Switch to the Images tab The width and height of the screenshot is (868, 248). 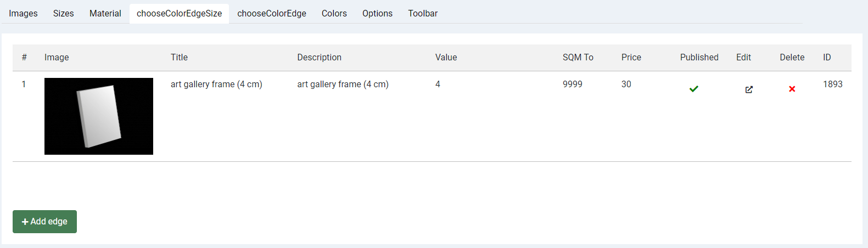coord(23,13)
